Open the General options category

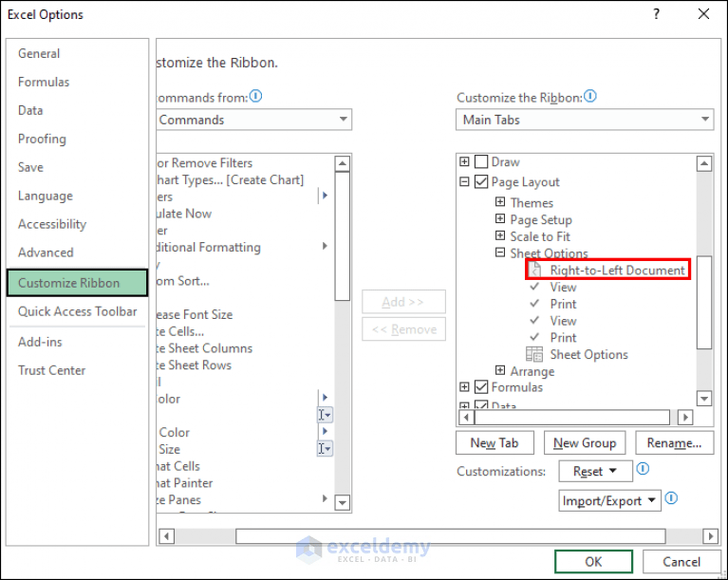[39, 53]
